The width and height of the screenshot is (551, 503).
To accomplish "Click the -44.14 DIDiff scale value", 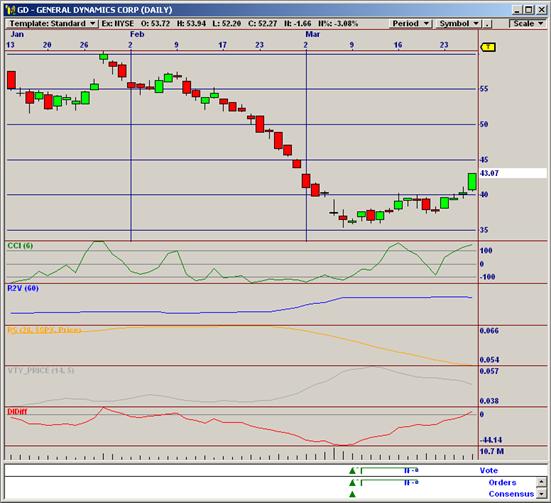I will tap(491, 440).
